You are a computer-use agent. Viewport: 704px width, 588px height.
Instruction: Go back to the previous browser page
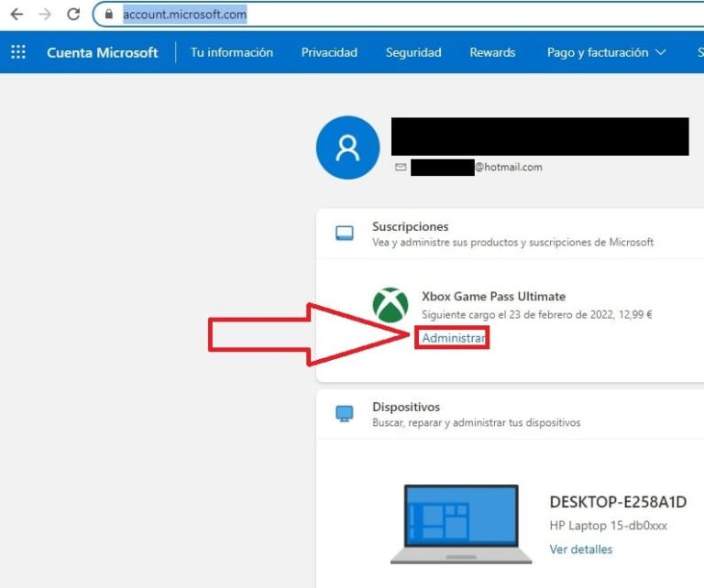tap(17, 15)
